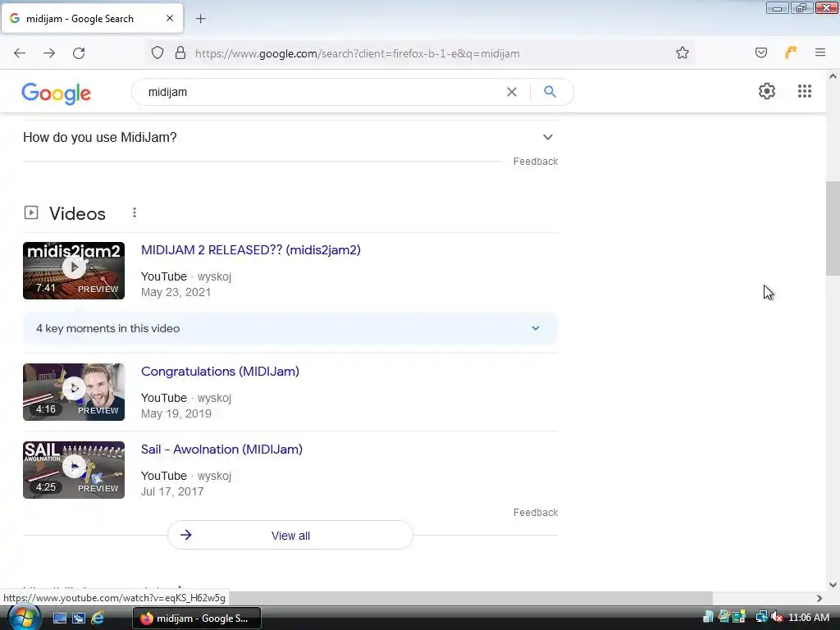The image size is (840, 630).
Task: Save the page to Pocket
Action: tap(760, 52)
